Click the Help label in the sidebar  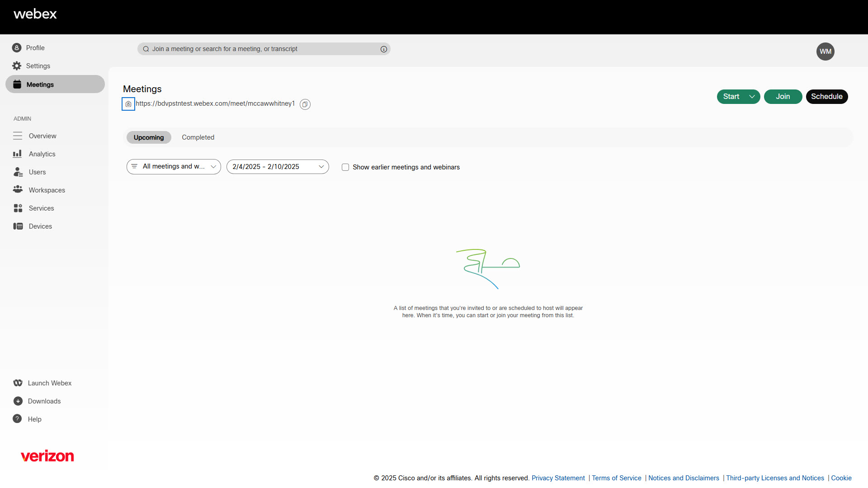click(35, 419)
